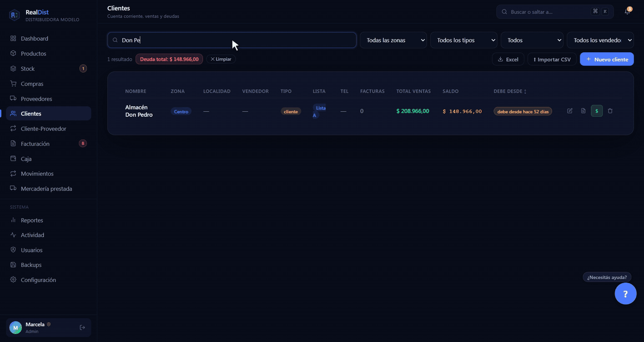Open Facturación via its invoice icon
Viewport: 644px width, 342px height.
click(13, 144)
